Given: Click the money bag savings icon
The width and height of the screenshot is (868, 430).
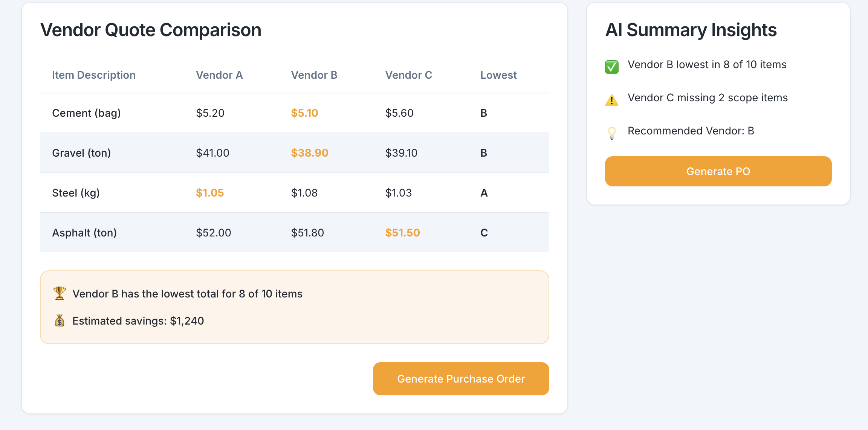Looking at the screenshot, I should (60, 321).
